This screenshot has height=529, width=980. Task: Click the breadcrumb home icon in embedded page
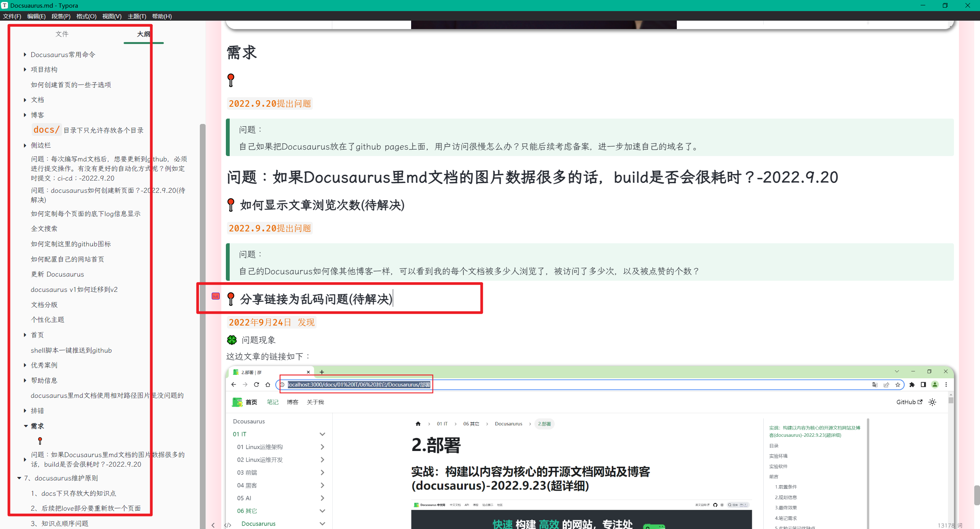coord(418,423)
